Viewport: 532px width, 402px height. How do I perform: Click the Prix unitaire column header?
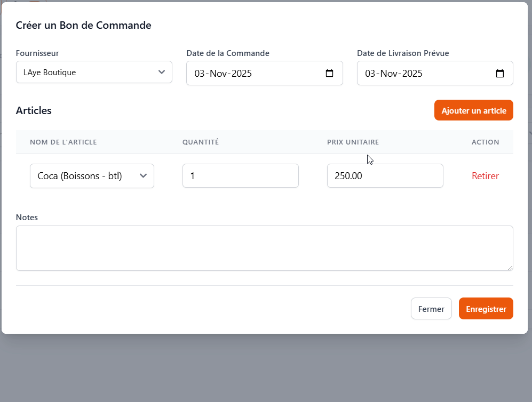(x=353, y=142)
